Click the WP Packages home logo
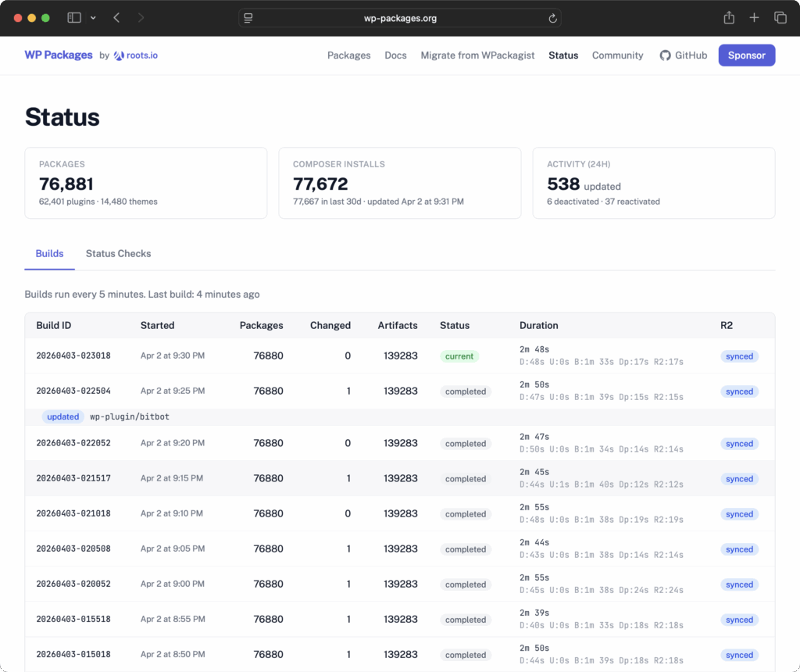Image resolution: width=800 pixels, height=672 pixels. [59, 55]
